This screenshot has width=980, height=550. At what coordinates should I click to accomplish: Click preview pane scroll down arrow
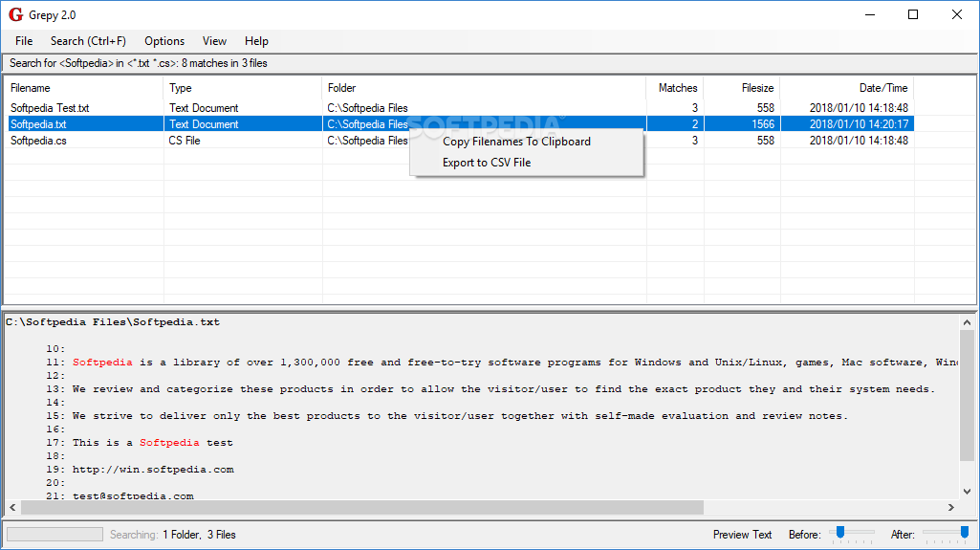pos(967,492)
